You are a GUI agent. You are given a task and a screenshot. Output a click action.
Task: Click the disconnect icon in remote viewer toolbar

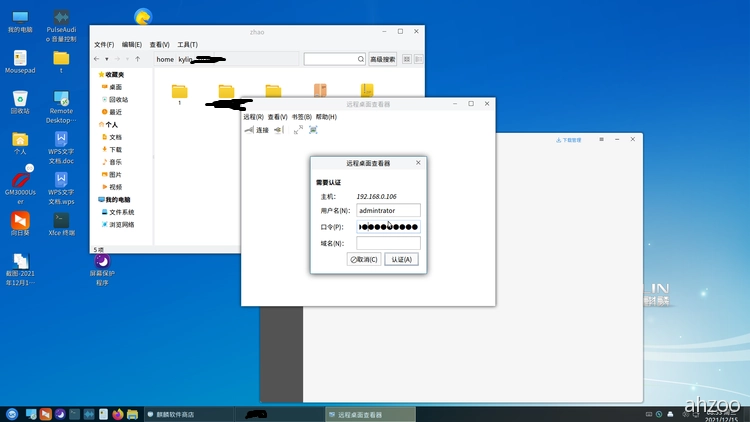(279, 130)
